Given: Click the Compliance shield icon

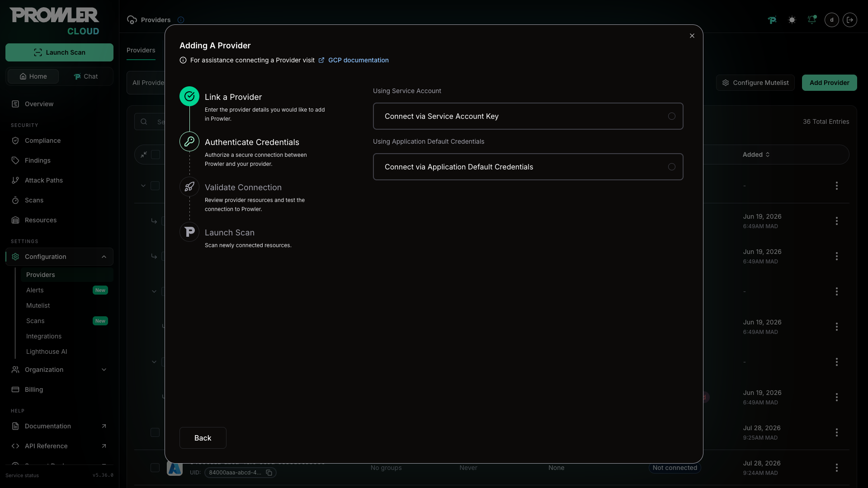Looking at the screenshot, I should pos(15,141).
